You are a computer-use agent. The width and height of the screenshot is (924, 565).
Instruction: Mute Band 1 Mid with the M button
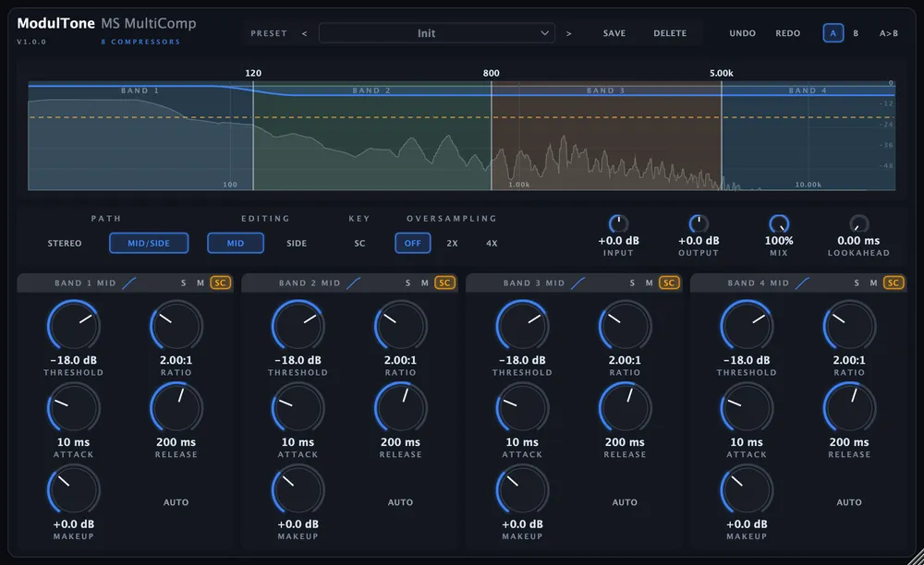click(x=201, y=283)
